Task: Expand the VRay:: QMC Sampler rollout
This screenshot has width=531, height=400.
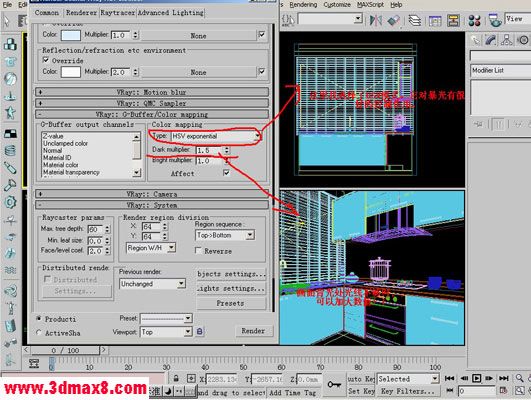Action: pos(152,103)
